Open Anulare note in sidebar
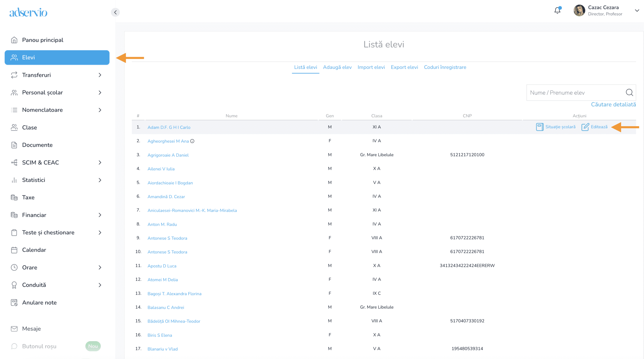 pyautogui.click(x=39, y=302)
